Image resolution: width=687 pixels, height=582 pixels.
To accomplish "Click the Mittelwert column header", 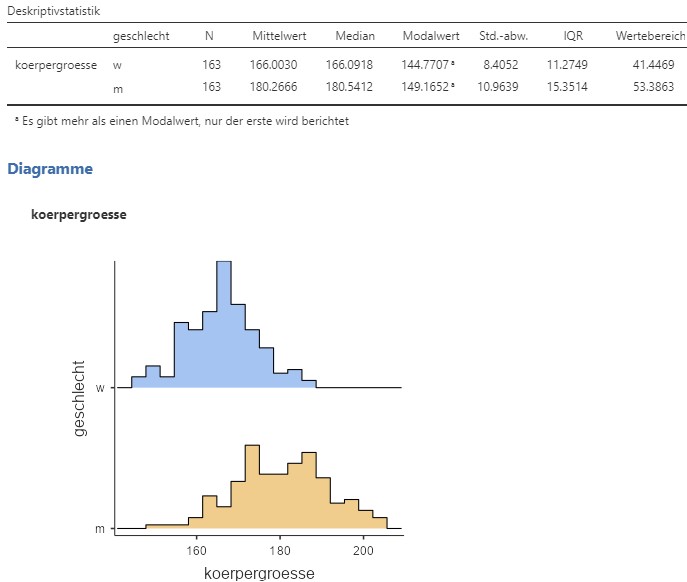I will [x=279, y=36].
